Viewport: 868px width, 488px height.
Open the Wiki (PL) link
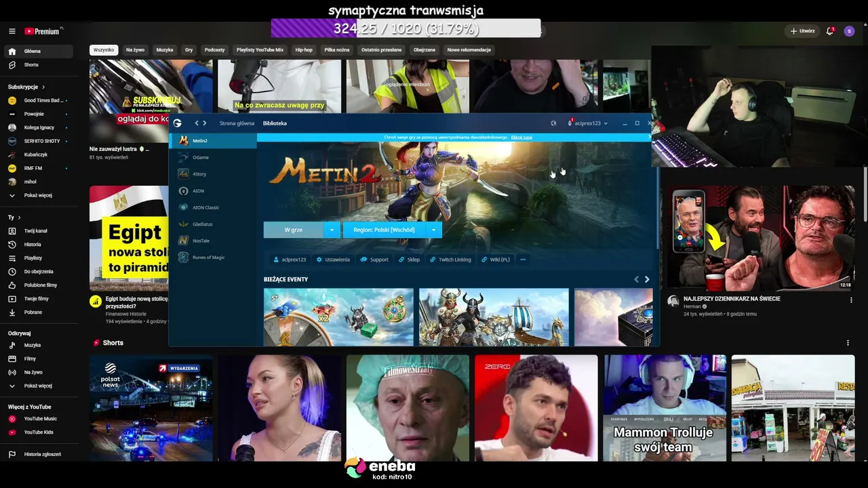click(495, 260)
